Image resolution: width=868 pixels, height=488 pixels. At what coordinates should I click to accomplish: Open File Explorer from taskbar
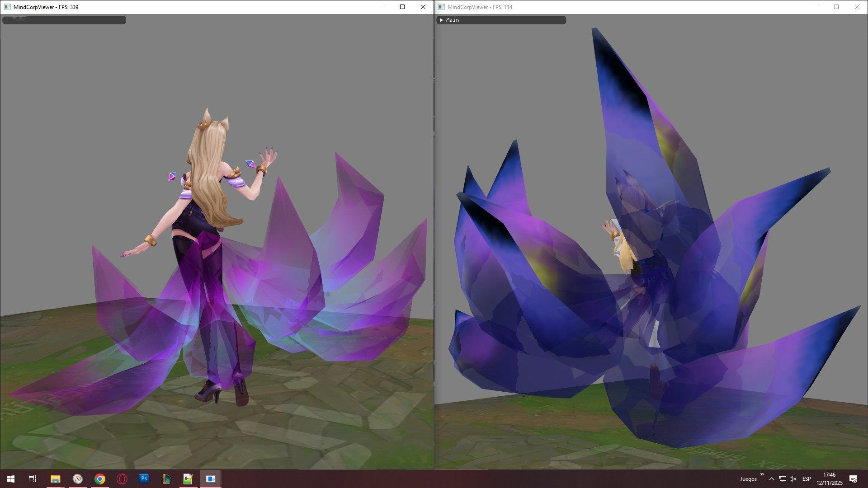[x=55, y=479]
